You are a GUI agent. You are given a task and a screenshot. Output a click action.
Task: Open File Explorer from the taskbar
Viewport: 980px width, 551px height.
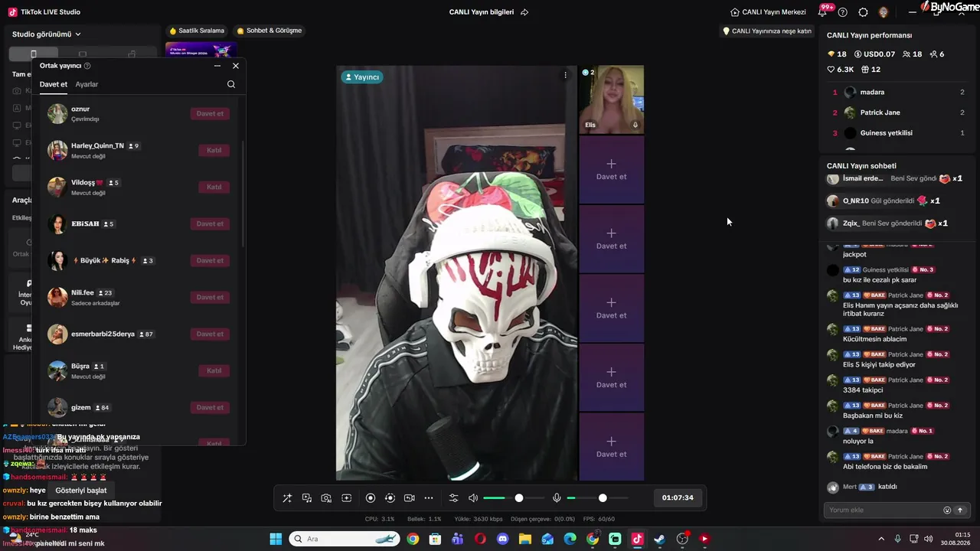coord(524,539)
